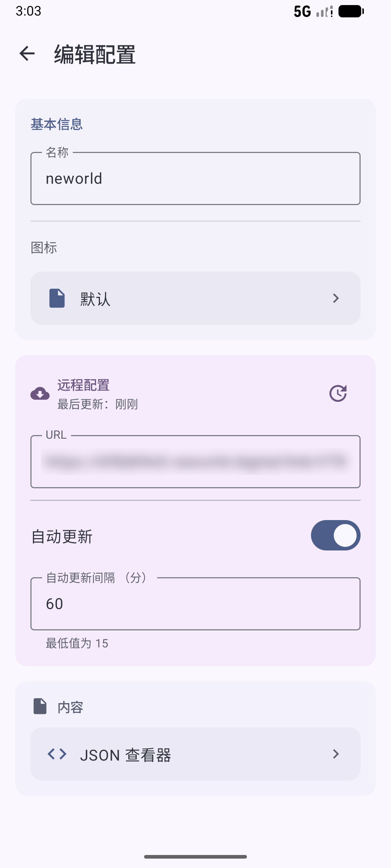Tap the back arrow icon
The height and width of the screenshot is (868, 391).
pyautogui.click(x=27, y=54)
